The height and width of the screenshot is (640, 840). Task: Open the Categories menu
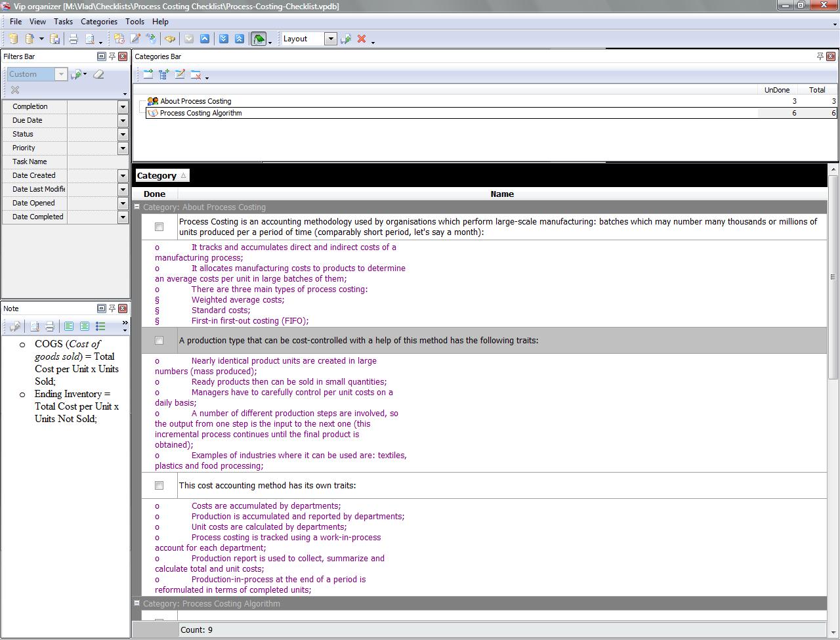(x=99, y=22)
